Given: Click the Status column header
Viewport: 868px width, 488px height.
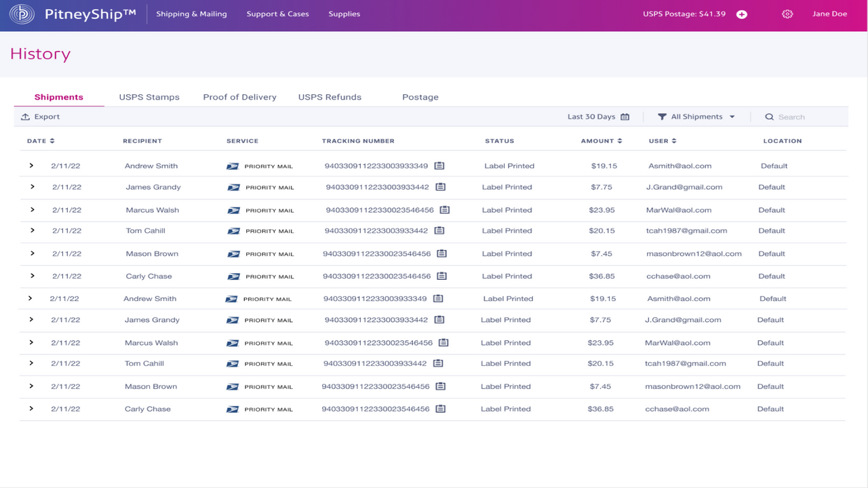Looking at the screenshot, I should pos(500,141).
